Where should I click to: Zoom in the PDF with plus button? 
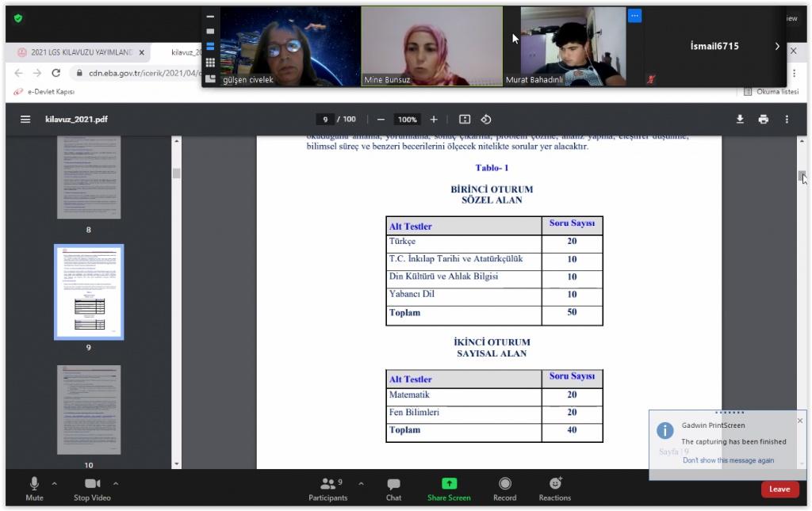click(434, 120)
